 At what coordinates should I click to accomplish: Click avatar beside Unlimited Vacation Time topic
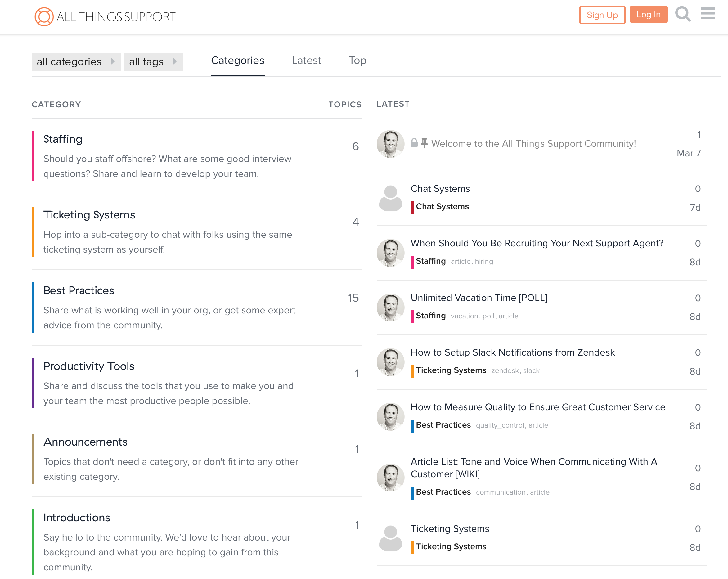tap(390, 307)
